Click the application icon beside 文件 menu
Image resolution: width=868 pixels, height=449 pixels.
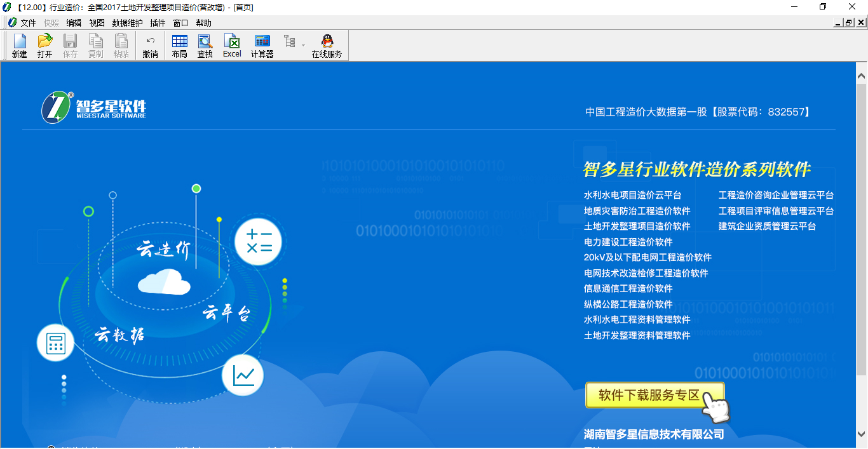(12, 23)
